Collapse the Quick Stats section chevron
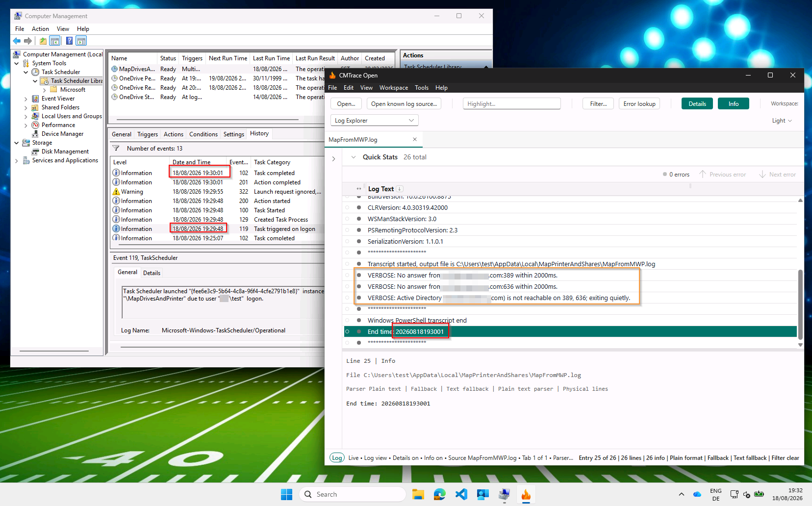The width and height of the screenshot is (812, 506). (x=354, y=157)
